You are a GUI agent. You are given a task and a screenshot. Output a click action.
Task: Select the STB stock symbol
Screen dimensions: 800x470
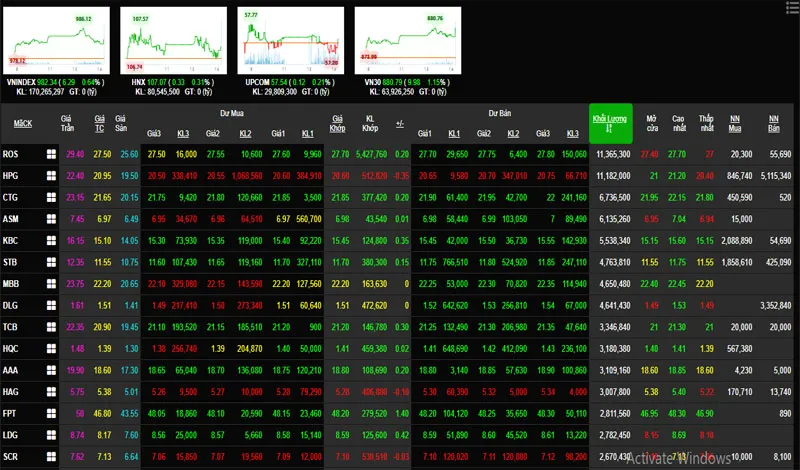(10, 262)
